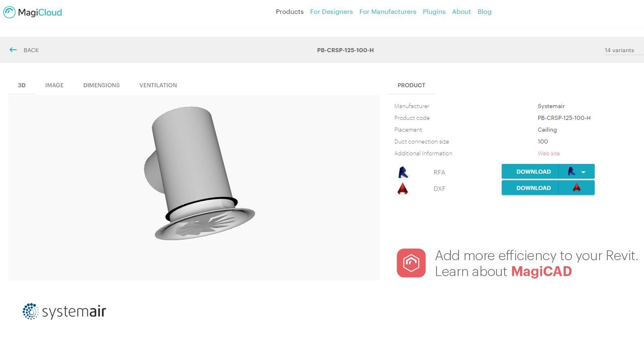The image size is (644, 358).
Task: Open the DIMENSIONS tab
Action: tap(101, 85)
